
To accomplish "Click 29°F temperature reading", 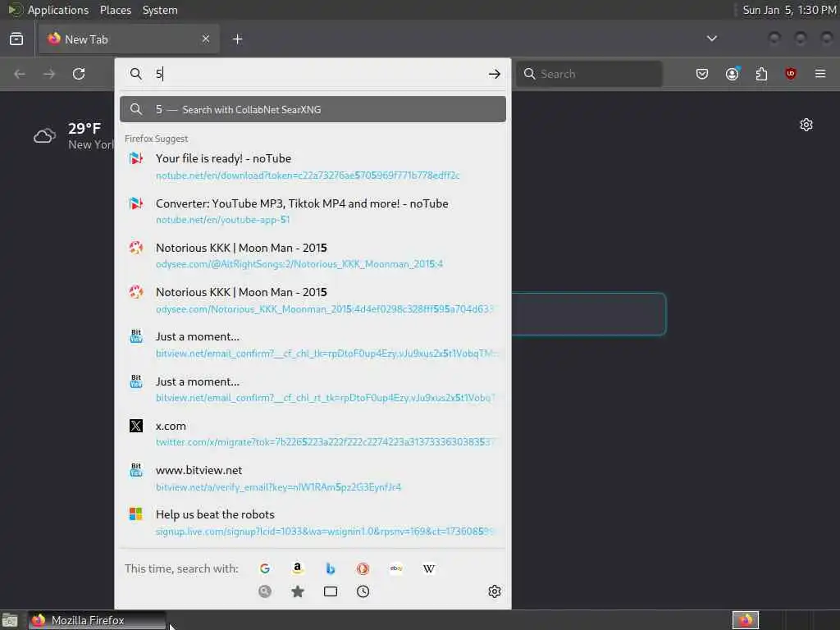I will coord(84,129).
